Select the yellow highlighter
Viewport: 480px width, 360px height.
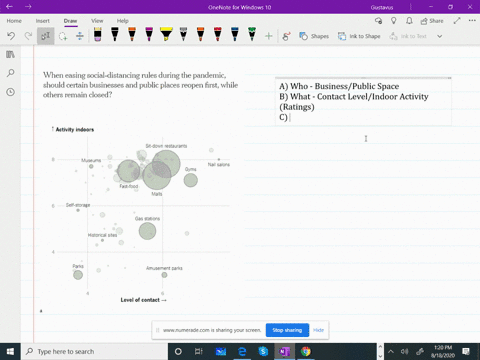pos(166,35)
